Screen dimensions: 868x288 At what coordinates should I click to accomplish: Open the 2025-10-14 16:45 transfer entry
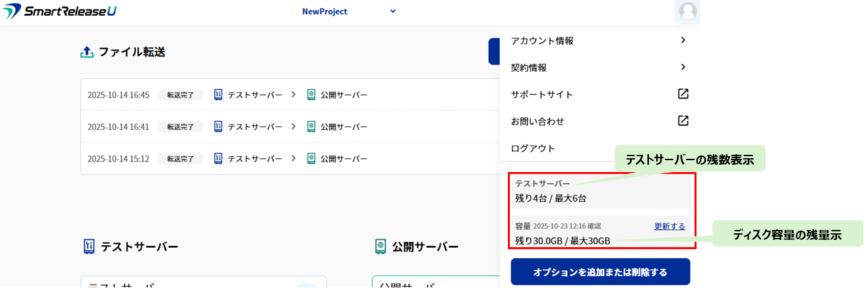click(x=118, y=95)
